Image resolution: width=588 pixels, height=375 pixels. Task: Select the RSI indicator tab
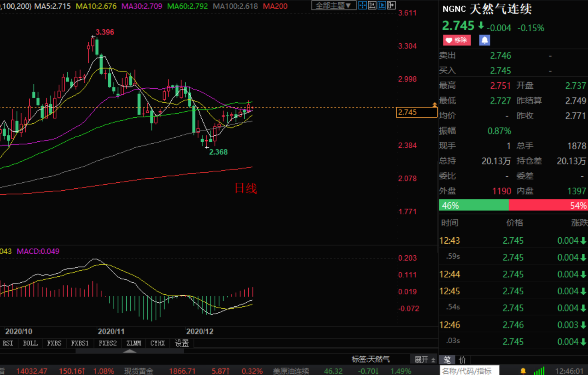click(x=8, y=343)
